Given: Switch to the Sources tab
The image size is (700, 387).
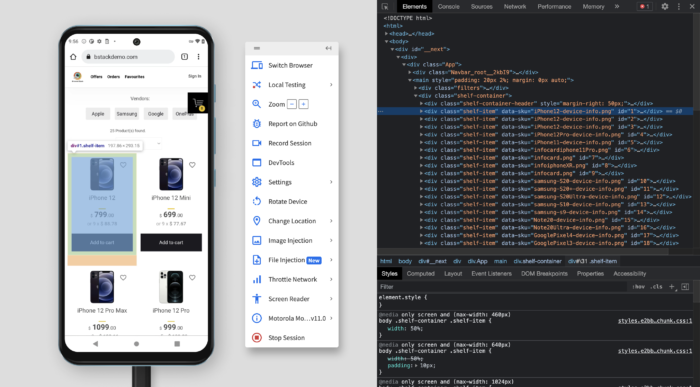Looking at the screenshot, I should pyautogui.click(x=482, y=7).
